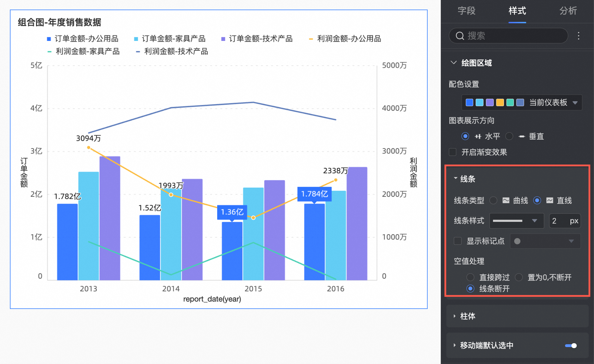Select 置为0,不断开 null handling radio
The height and width of the screenshot is (364, 594).
pos(519,277)
